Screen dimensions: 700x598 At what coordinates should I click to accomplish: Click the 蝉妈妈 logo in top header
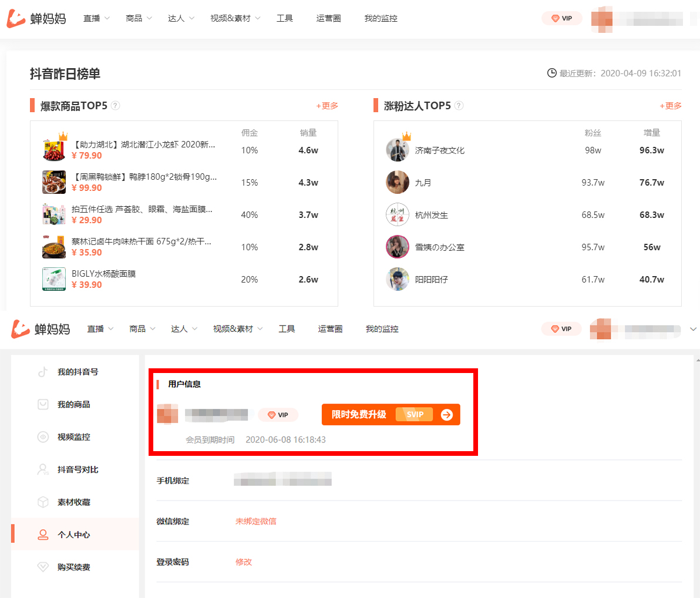click(x=36, y=18)
